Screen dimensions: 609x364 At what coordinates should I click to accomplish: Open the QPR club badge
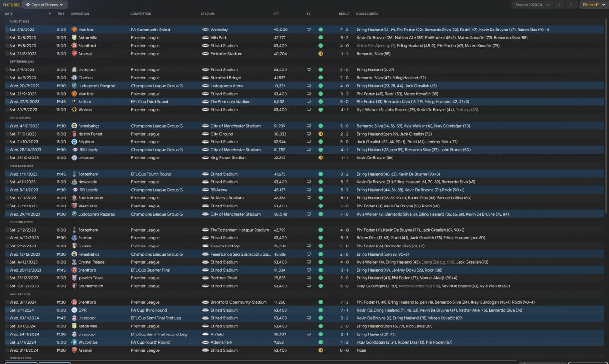(x=74, y=310)
